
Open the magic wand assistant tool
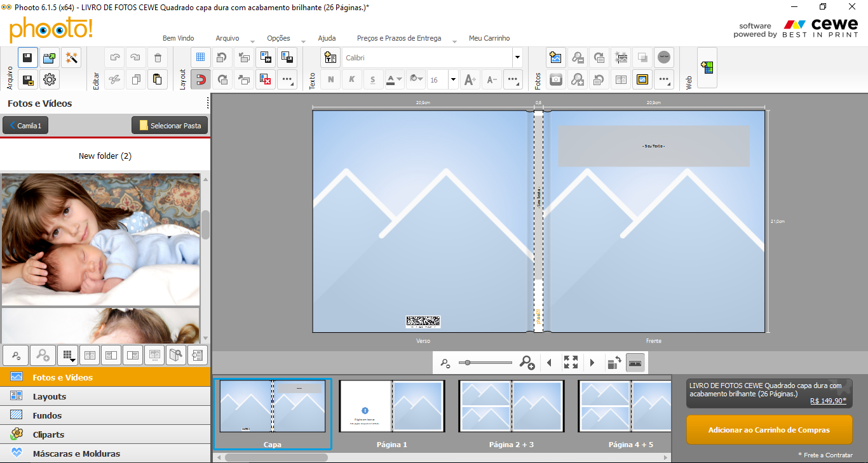71,58
